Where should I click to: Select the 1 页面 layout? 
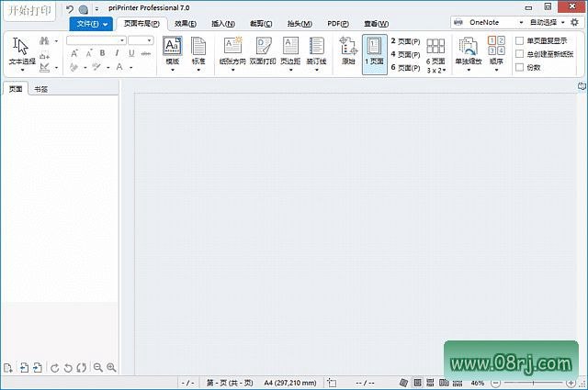[375, 54]
